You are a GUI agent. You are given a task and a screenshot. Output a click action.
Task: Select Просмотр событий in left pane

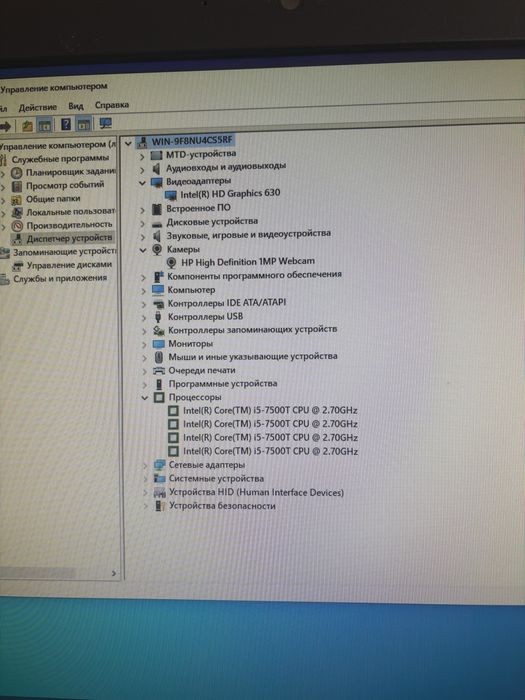pyautogui.click(x=65, y=185)
